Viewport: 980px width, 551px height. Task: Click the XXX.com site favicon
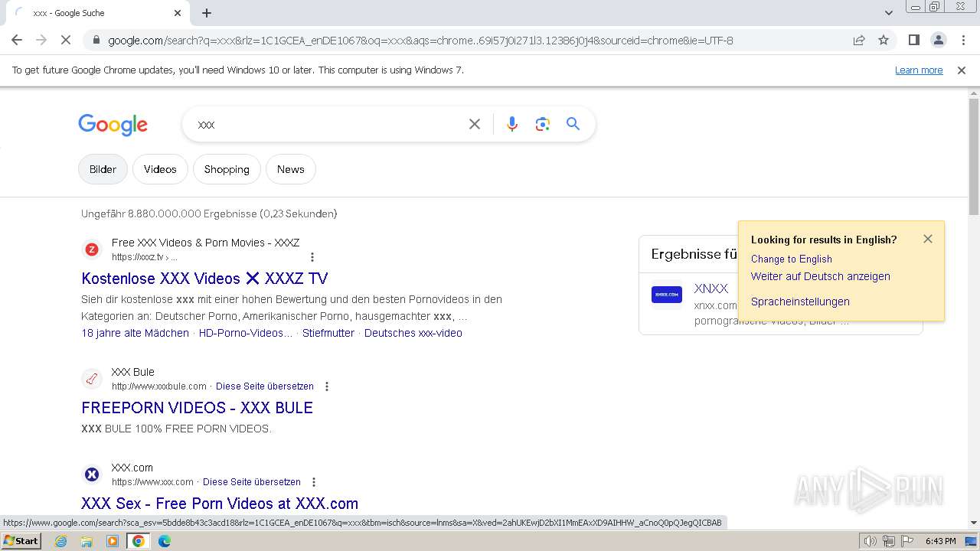(92, 474)
